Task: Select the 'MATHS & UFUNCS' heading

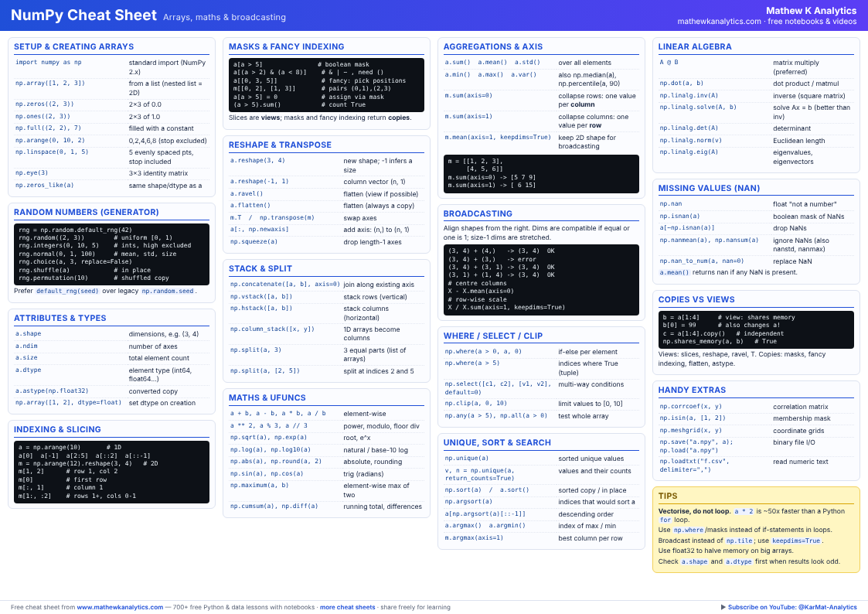Action: (267, 397)
